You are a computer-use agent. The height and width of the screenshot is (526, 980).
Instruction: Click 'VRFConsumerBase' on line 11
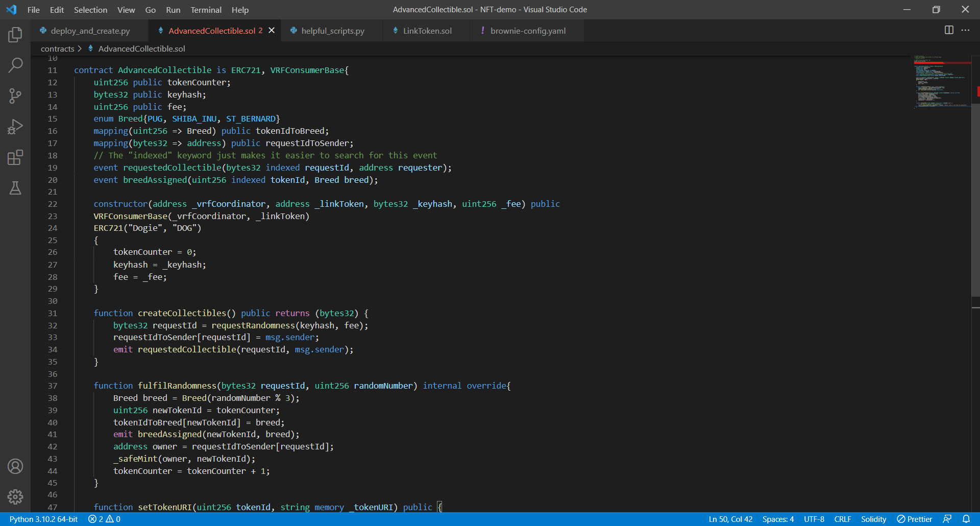point(307,70)
